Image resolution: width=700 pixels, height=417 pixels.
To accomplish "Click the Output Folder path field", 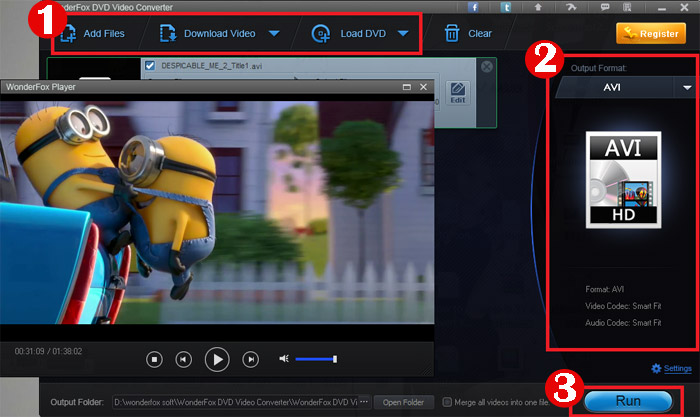I will tap(235, 402).
